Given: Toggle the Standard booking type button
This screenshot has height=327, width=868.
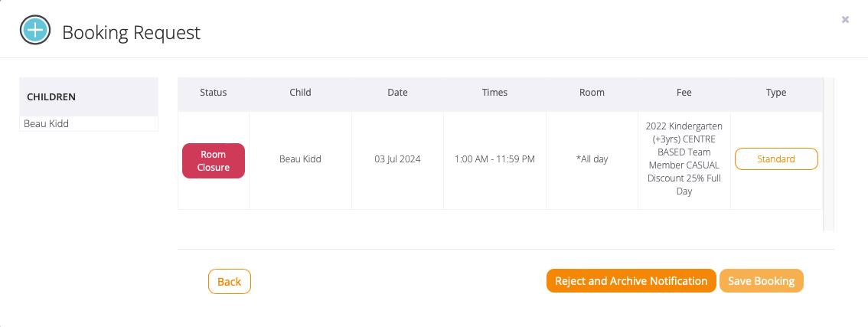Looking at the screenshot, I should 775,159.
